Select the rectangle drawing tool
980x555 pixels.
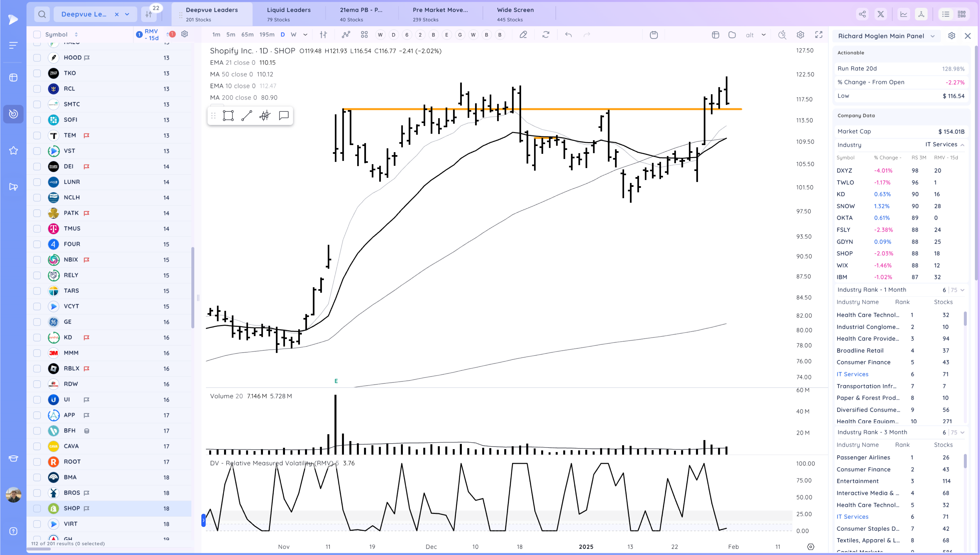tap(228, 116)
